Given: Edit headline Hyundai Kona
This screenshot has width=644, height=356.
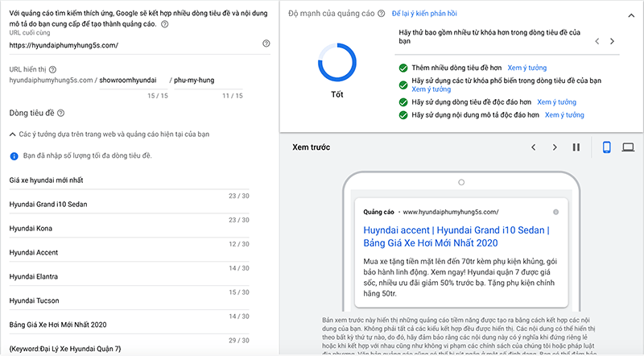Looking at the screenshot, I should tap(129, 229).
